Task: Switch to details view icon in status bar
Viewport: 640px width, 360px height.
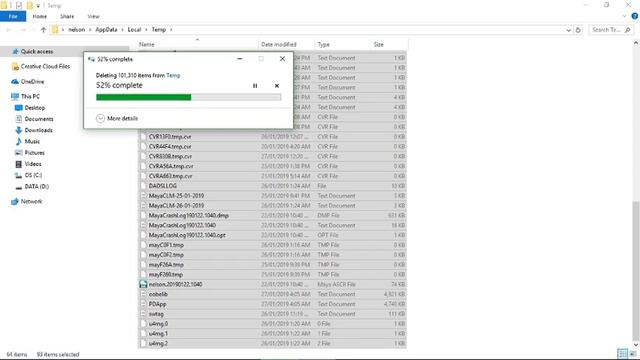Action: coord(622,354)
